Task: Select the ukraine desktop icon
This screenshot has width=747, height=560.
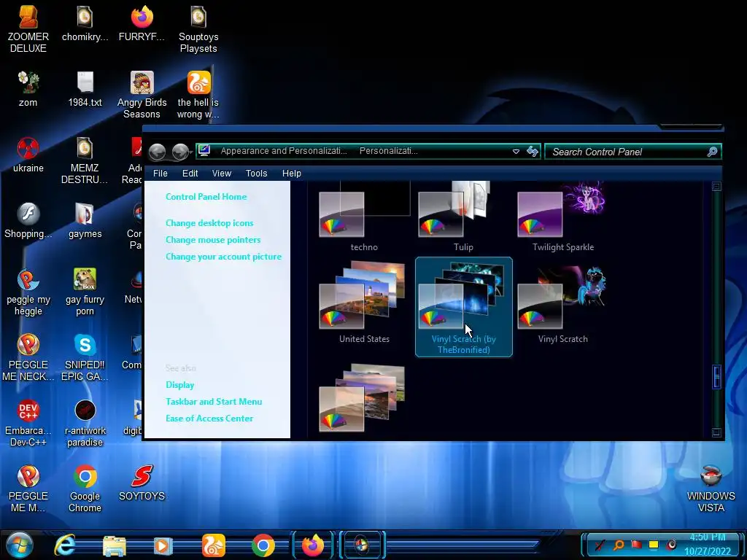Action: (28, 155)
